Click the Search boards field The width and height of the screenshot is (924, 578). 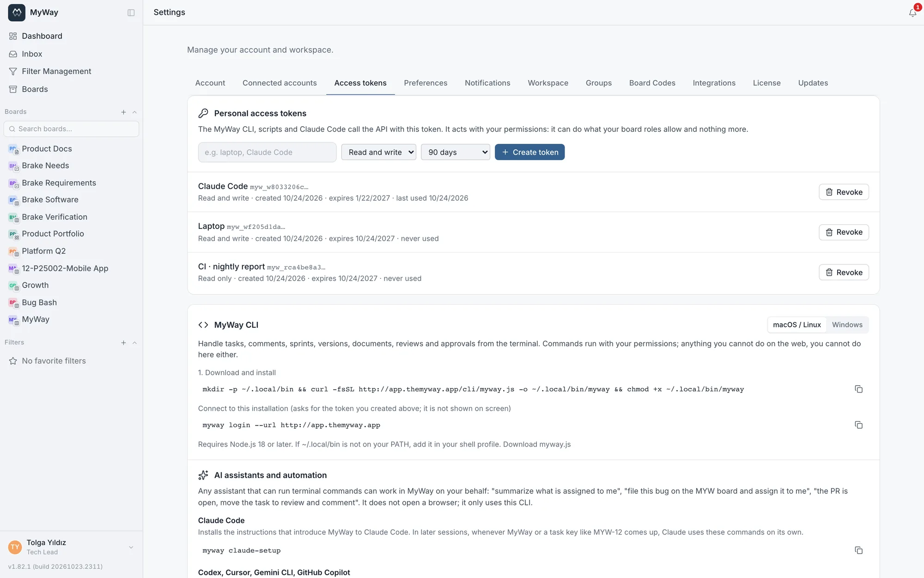tap(71, 129)
